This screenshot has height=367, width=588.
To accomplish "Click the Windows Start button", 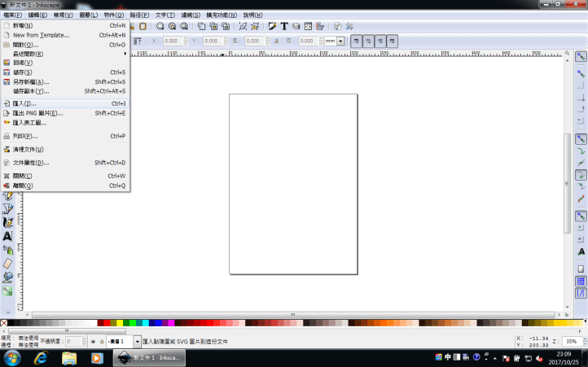I will click(12, 357).
